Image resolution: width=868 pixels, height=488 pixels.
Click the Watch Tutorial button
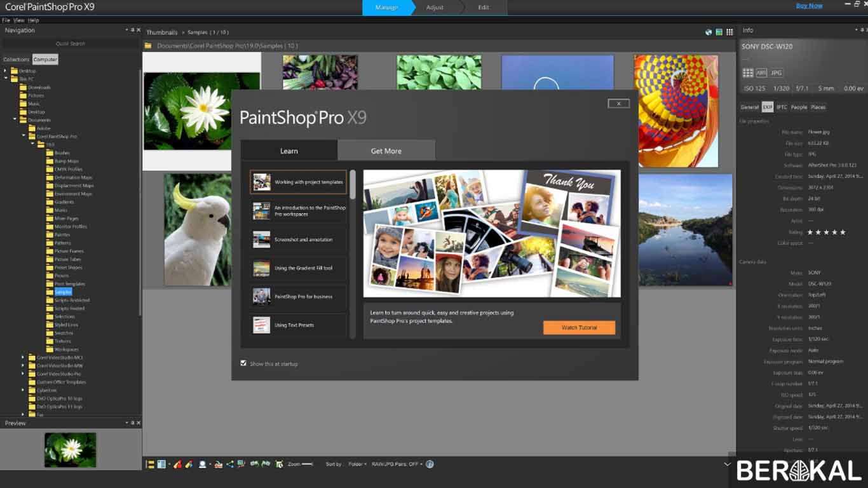pyautogui.click(x=579, y=328)
